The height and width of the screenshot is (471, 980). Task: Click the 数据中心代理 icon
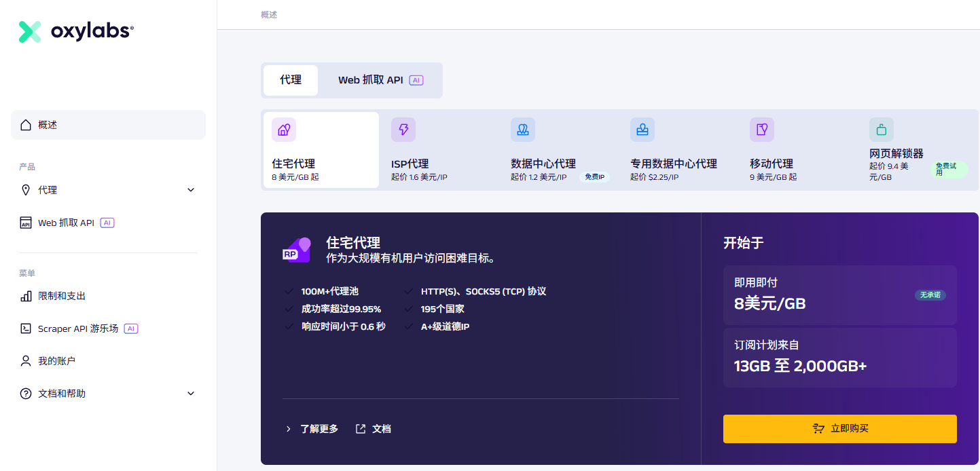coord(523,130)
